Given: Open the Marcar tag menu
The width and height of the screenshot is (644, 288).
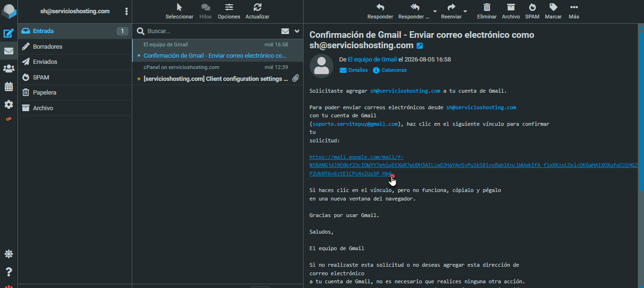Looking at the screenshot, I should coord(553,11).
